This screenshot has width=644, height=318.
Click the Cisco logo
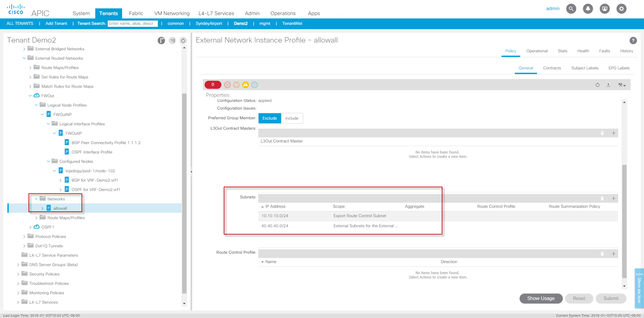coord(16,9)
